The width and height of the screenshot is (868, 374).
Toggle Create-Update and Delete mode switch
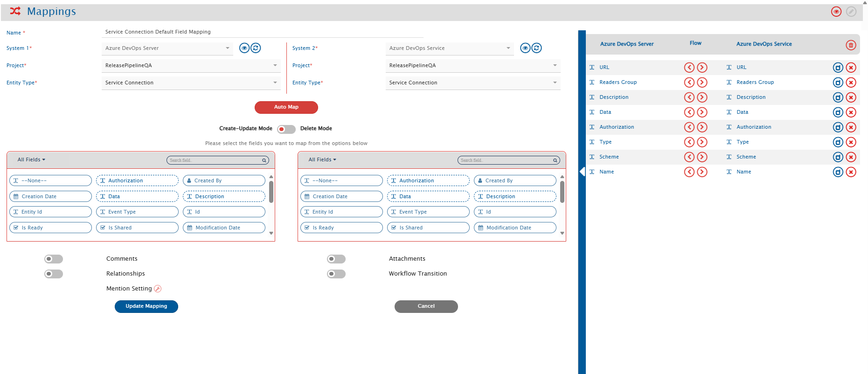tap(286, 129)
